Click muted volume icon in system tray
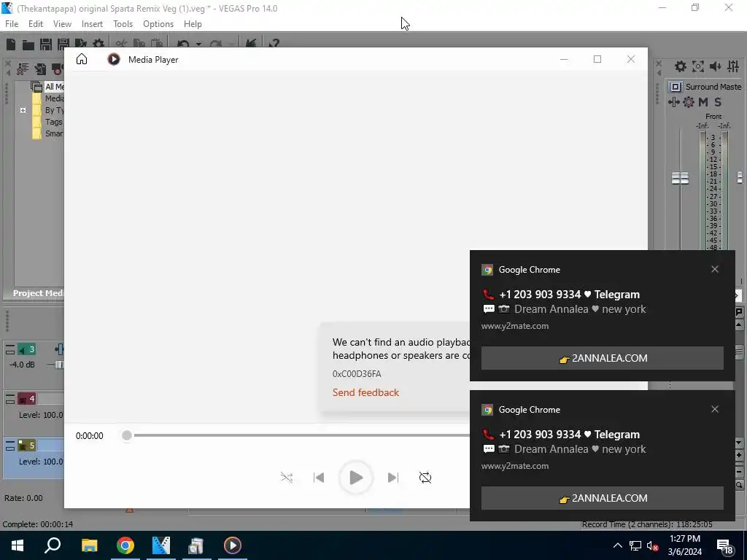The height and width of the screenshot is (560, 747). click(652, 545)
